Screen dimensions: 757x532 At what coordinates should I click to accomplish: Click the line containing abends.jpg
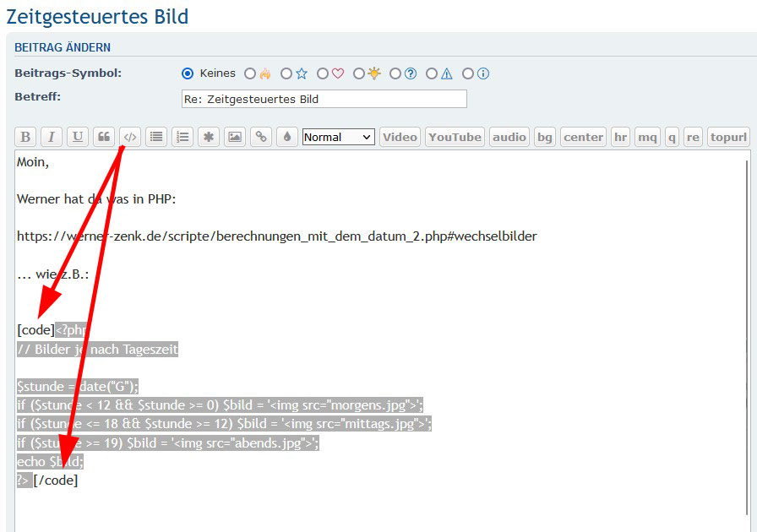(168, 442)
